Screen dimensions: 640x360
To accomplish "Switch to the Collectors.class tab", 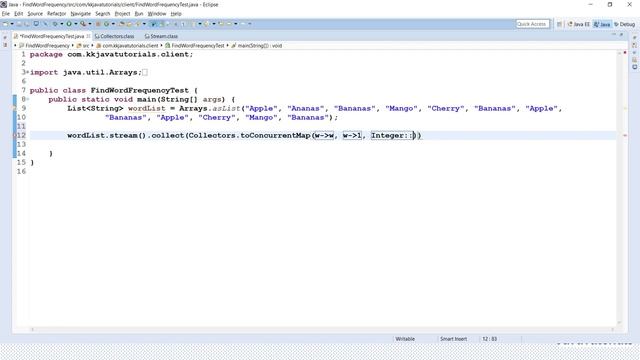I will 114,36.
